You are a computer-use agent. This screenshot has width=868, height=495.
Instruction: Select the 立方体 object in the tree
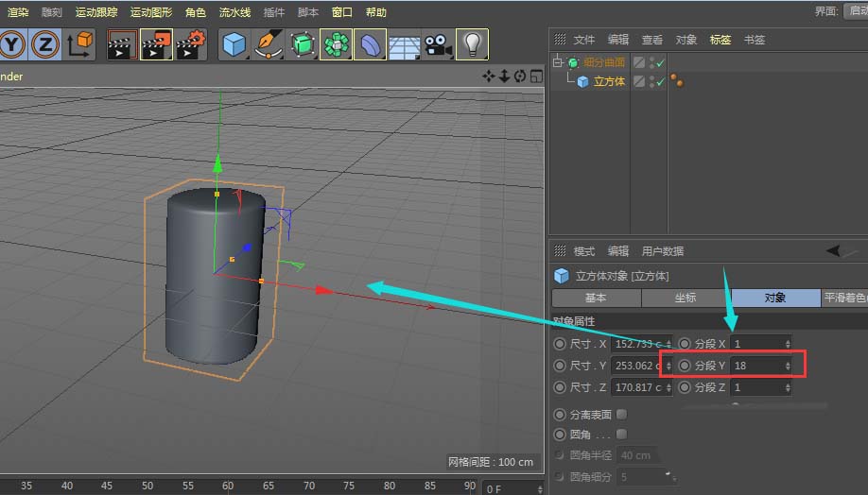tap(609, 82)
